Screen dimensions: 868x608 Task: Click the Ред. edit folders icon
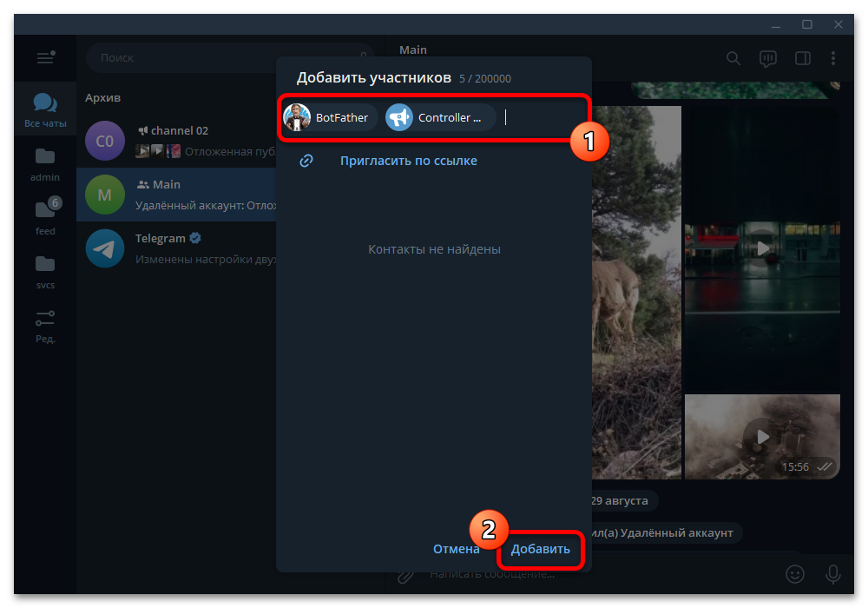click(x=45, y=326)
